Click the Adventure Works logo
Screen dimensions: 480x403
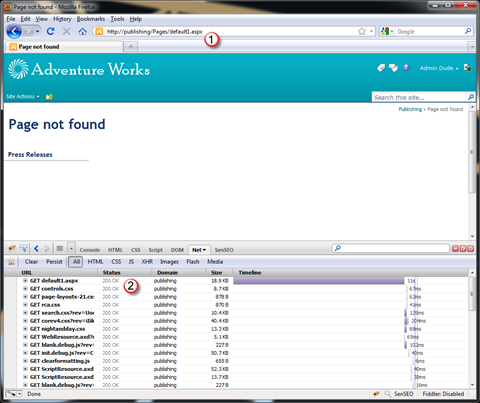tap(79, 69)
